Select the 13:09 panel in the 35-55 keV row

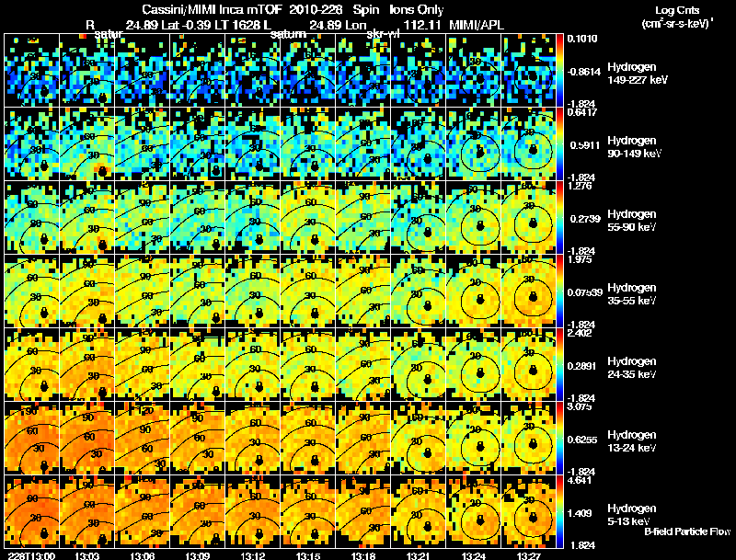tap(197, 291)
